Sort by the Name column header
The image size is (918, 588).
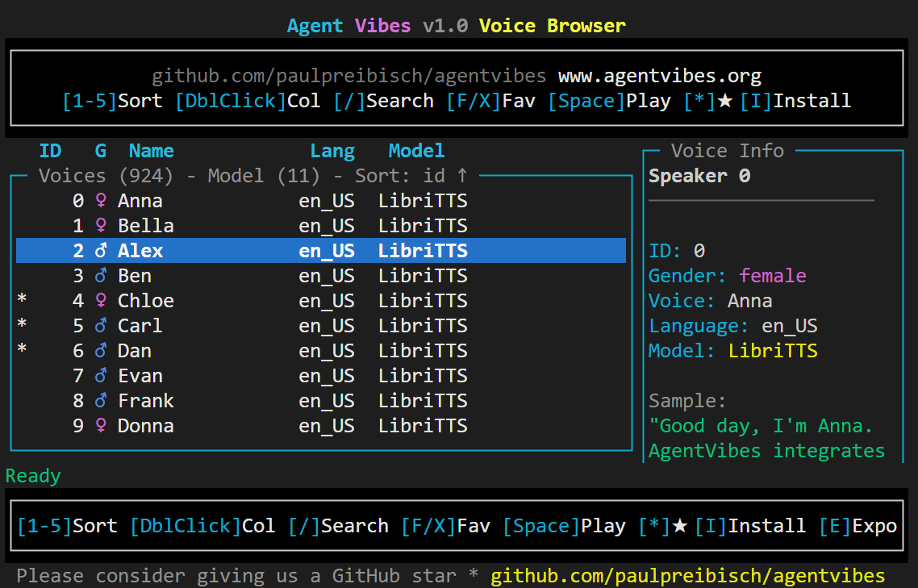point(152,151)
